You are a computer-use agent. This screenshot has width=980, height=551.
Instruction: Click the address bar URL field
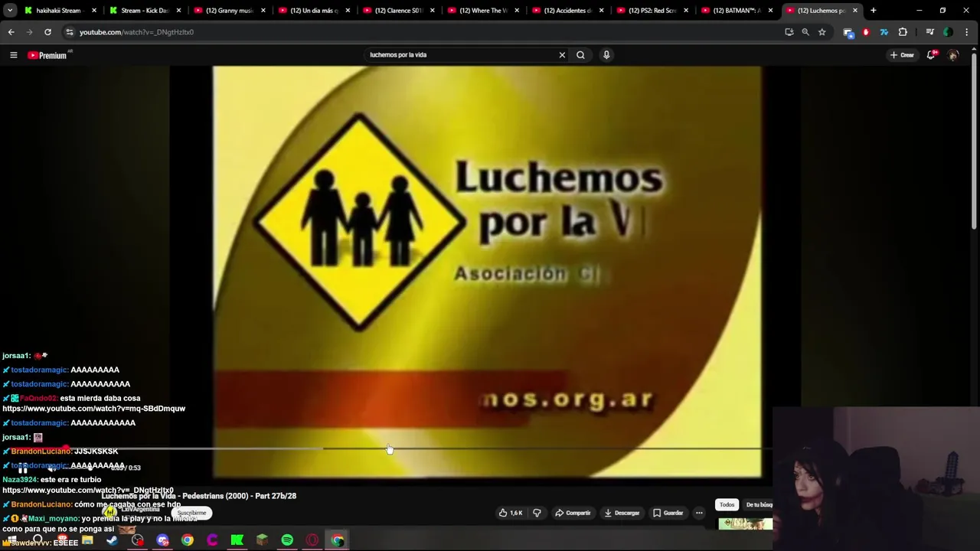(x=421, y=32)
